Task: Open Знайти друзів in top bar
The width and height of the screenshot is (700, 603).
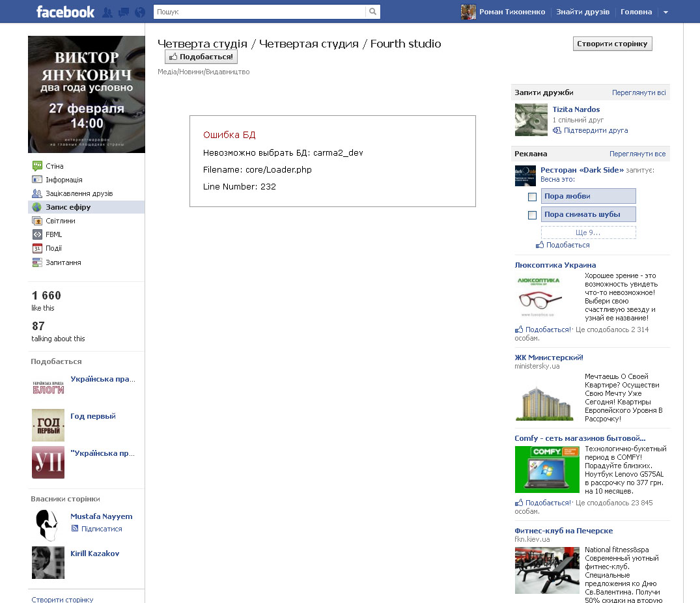Action: (583, 12)
